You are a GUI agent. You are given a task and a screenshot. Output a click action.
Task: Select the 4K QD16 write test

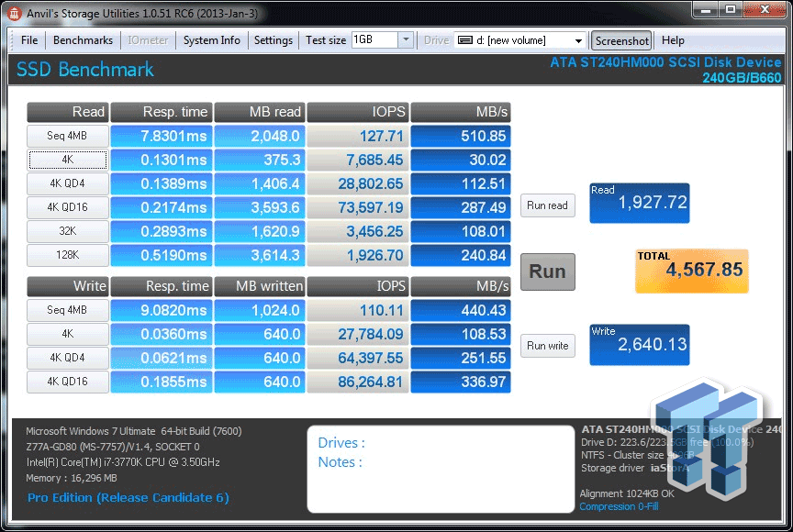(68, 382)
